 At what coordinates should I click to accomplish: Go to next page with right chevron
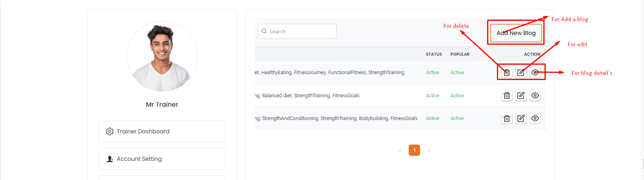pyautogui.click(x=429, y=151)
